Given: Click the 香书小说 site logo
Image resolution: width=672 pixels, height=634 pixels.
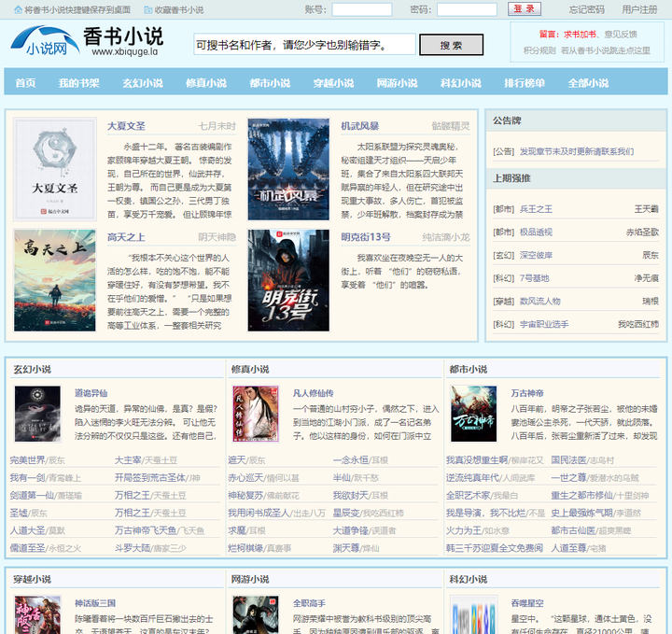Looking at the screenshot, I should 88,41.
